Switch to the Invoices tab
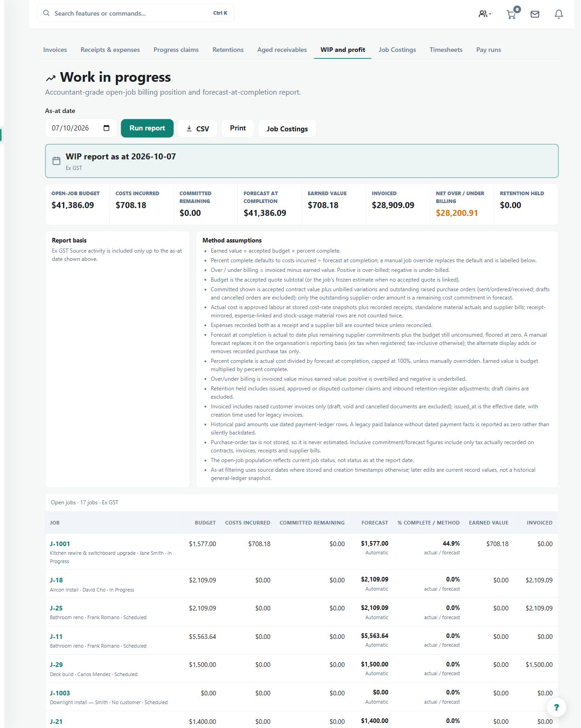The image size is (581, 728). (x=55, y=50)
